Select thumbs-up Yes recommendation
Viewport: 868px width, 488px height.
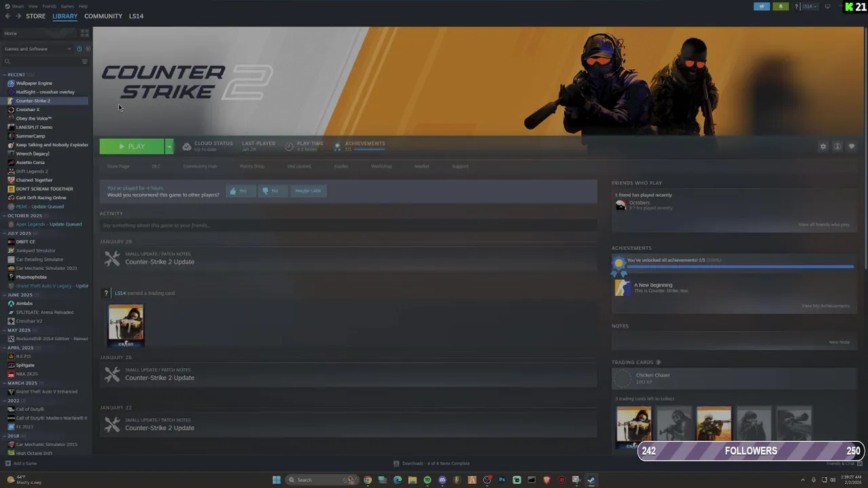239,191
